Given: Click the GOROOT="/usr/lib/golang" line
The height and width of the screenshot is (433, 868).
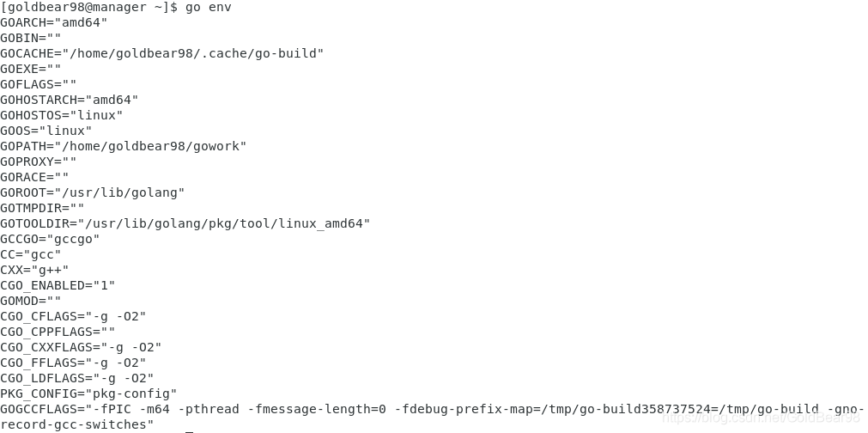Looking at the screenshot, I should [x=93, y=192].
